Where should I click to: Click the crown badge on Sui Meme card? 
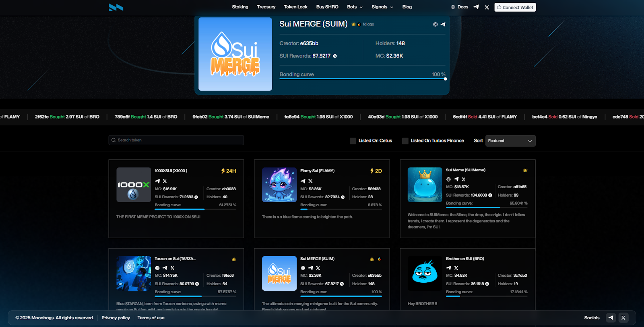525,171
